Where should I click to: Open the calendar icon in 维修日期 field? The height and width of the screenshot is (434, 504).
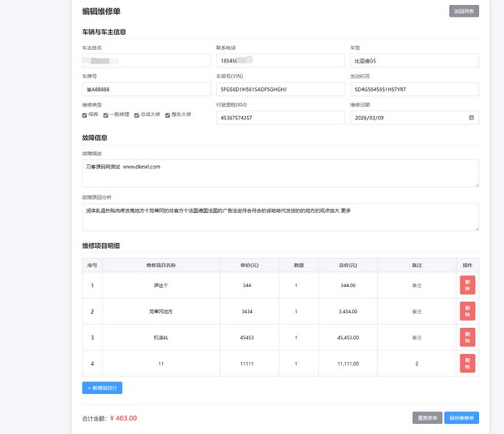click(x=472, y=118)
